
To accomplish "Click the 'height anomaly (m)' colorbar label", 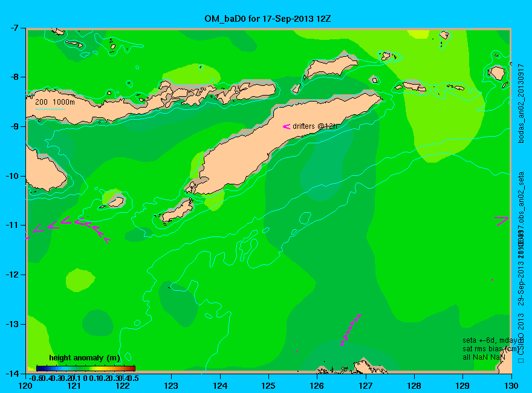I will pos(85,358).
